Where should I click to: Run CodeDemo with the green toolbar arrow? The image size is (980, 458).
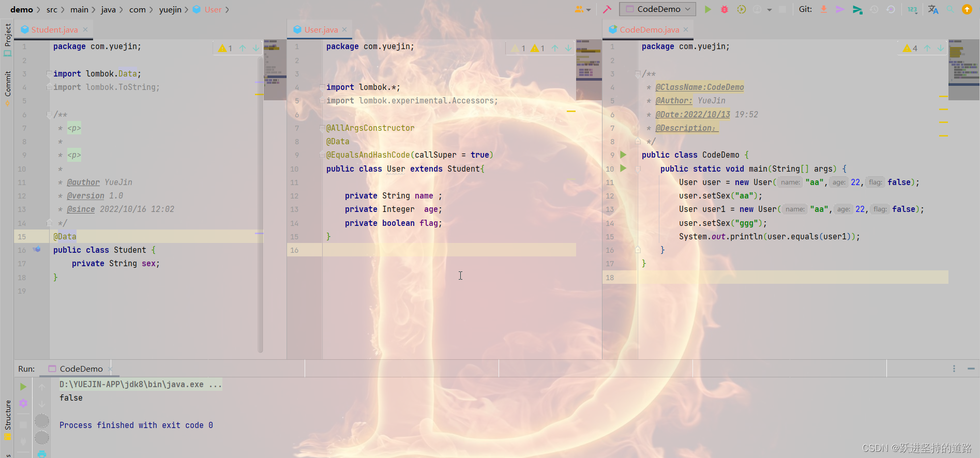(x=708, y=9)
